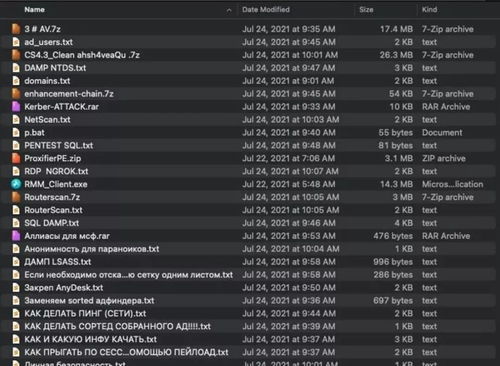This screenshot has height=366, width=500.
Task: Select the Анонимность для параноиков.txt file icon
Action: 16,249
